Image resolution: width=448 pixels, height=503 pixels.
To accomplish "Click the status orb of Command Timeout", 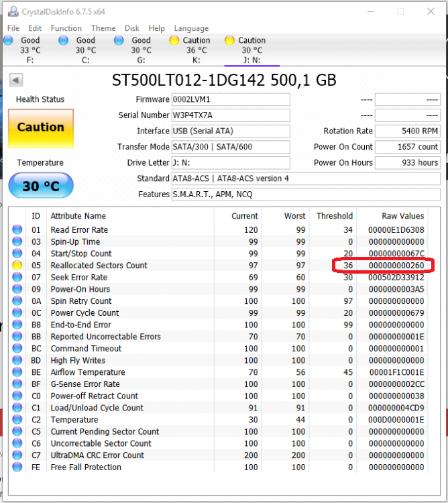I will click(x=17, y=348).
